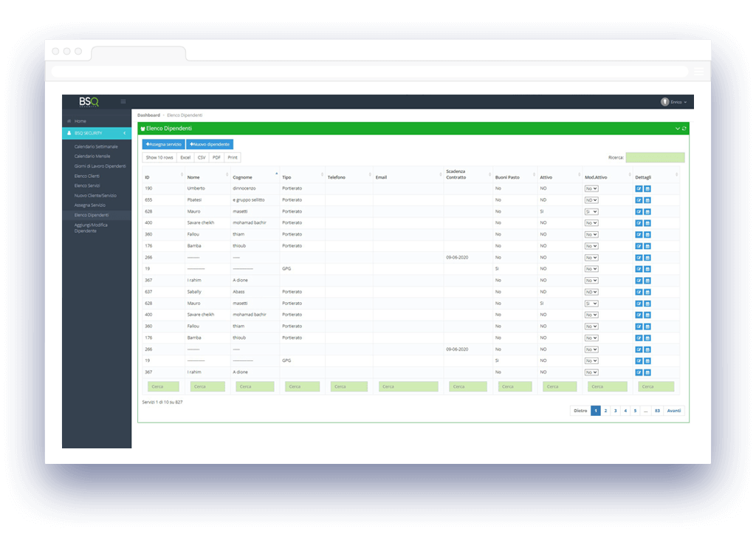Screen dimensions: 756x537
Task: Open edit icon for Umberto dinnocenzo row
Action: click(639, 188)
